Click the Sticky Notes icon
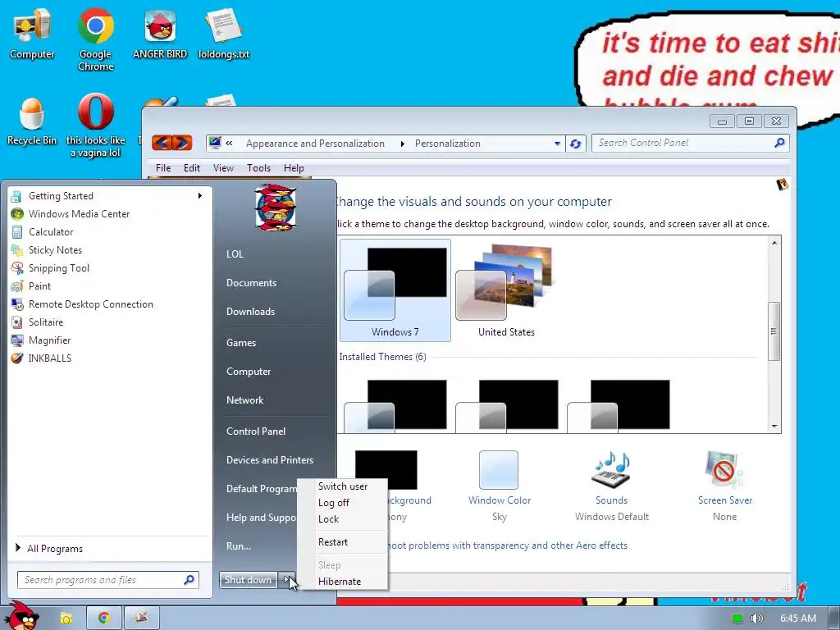The width and height of the screenshot is (840, 630). [x=17, y=250]
